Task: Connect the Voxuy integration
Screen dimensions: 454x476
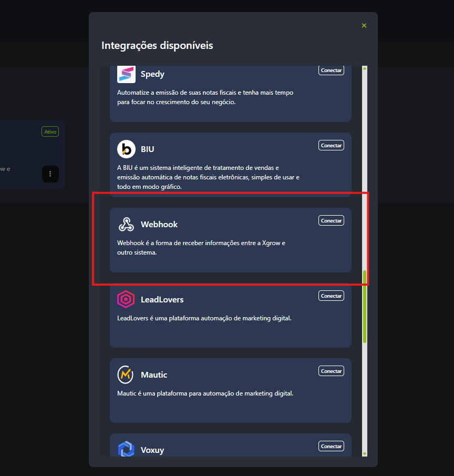Action: 331,446
